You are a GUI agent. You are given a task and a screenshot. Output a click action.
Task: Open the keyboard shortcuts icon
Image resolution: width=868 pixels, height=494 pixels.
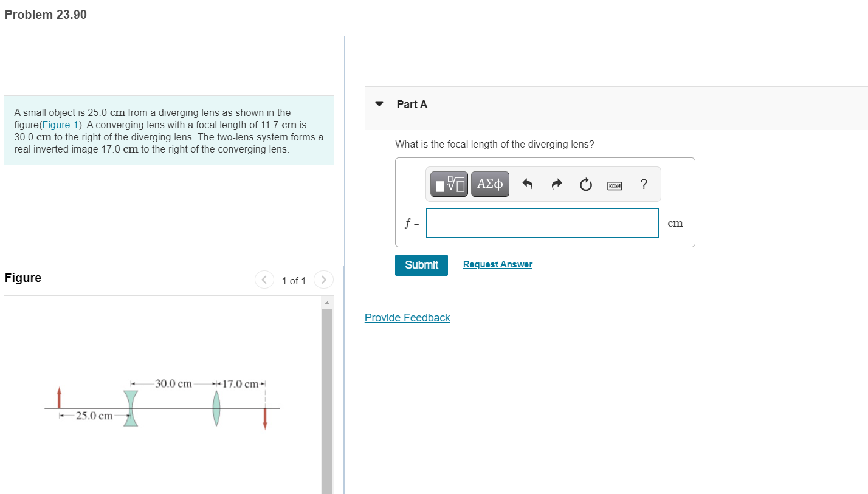pyautogui.click(x=615, y=185)
